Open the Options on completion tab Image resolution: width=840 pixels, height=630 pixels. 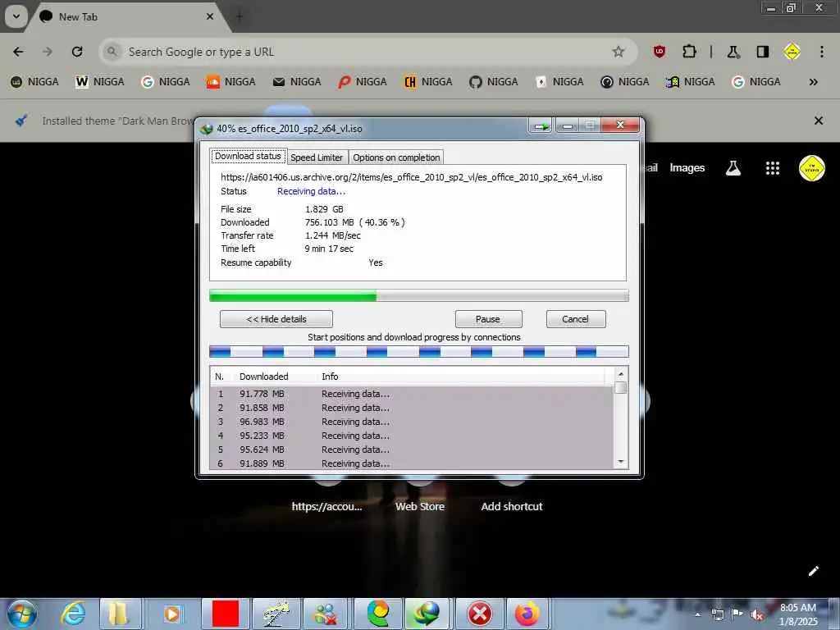[x=396, y=157]
